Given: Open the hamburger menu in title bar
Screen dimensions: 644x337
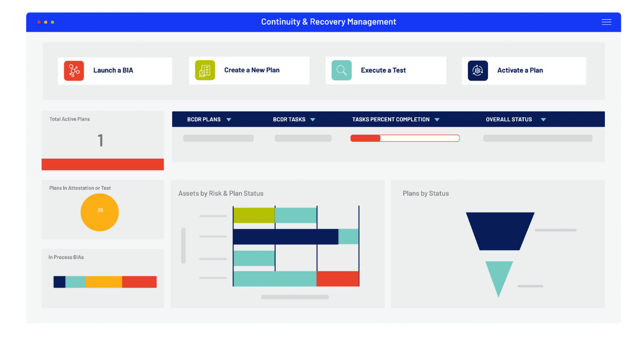Looking at the screenshot, I should (606, 22).
